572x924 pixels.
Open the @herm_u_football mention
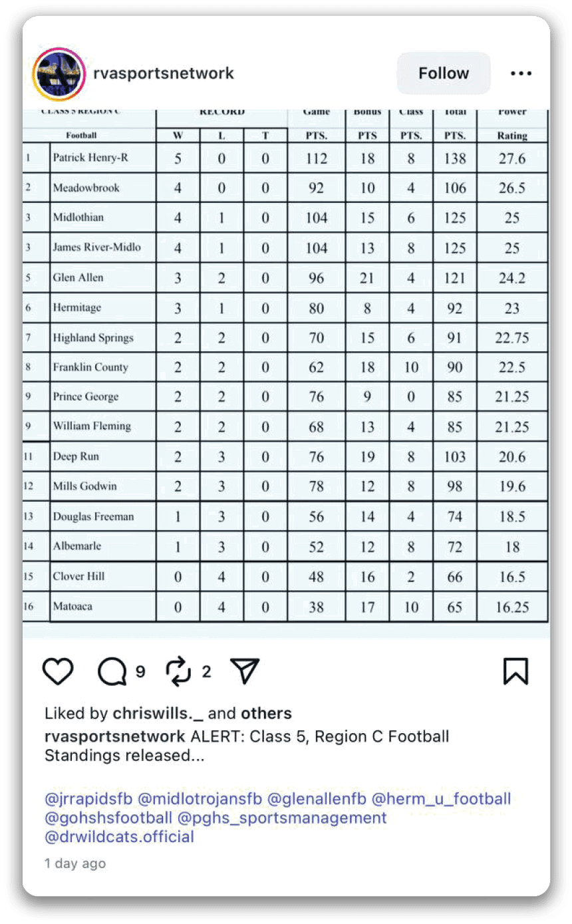(x=442, y=798)
